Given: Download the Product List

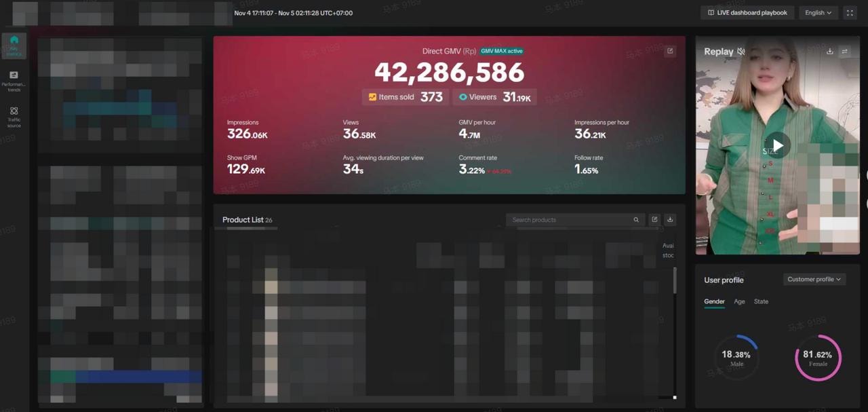Looking at the screenshot, I should 670,219.
